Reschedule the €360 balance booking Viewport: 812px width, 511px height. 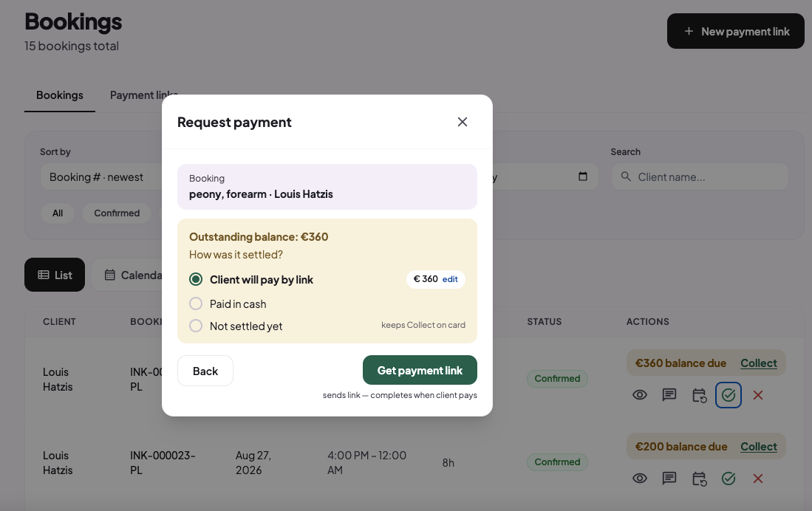point(699,395)
